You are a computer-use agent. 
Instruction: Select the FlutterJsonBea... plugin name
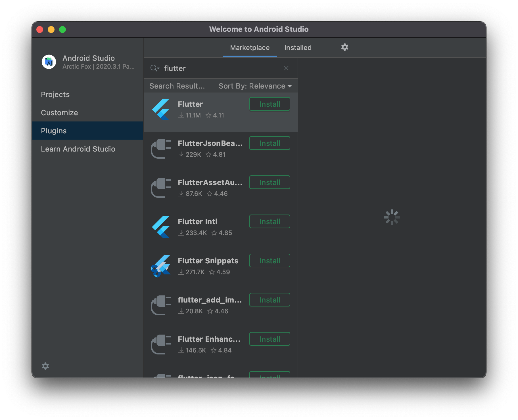(x=210, y=143)
